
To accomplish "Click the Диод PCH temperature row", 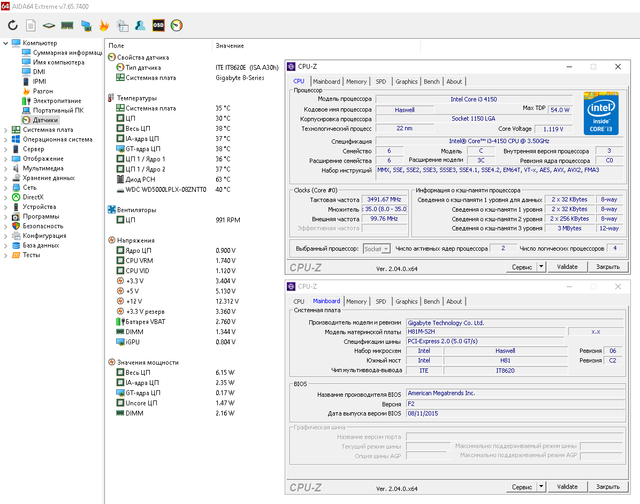I will 173,179.
